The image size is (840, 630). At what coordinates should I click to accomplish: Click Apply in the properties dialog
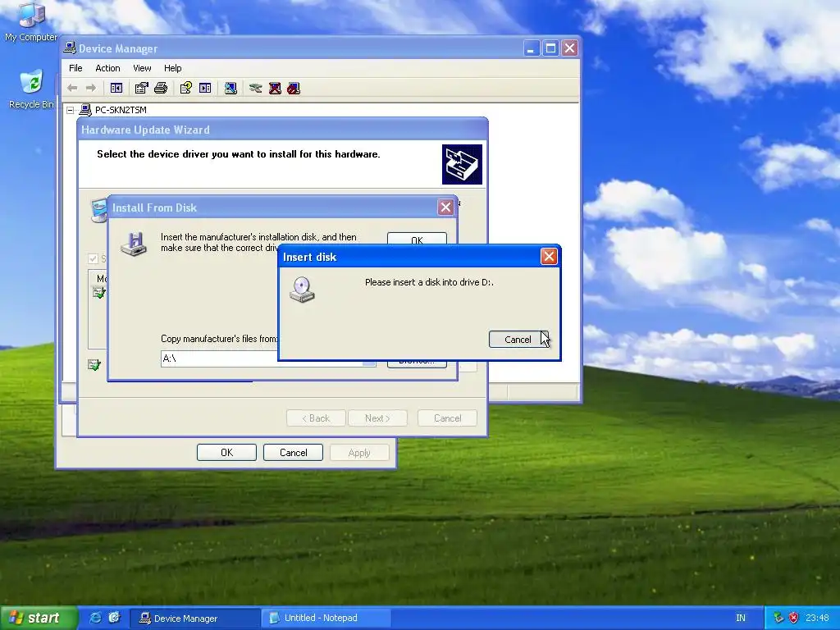pyautogui.click(x=359, y=453)
